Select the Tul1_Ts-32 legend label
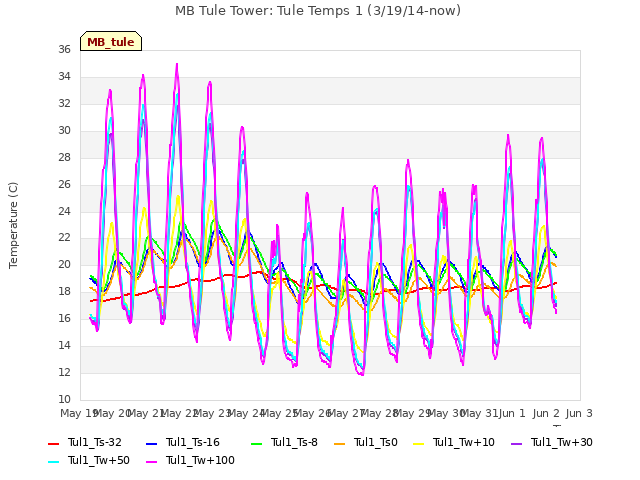This screenshot has height=480, width=640. point(95,442)
